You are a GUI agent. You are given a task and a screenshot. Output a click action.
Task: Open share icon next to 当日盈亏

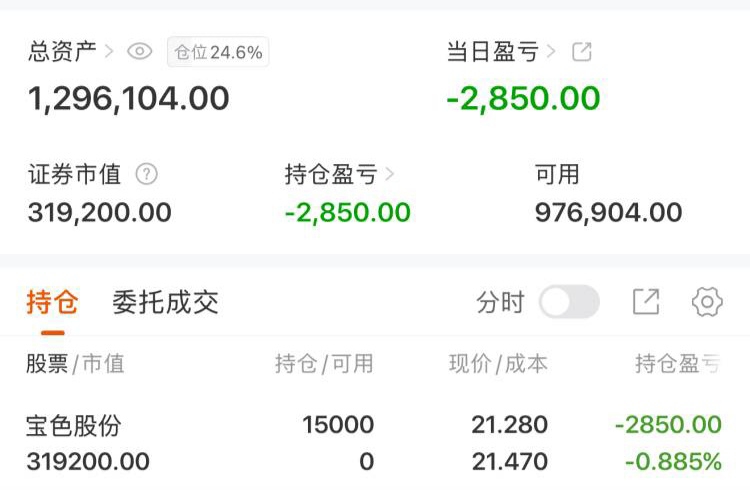pyautogui.click(x=581, y=52)
